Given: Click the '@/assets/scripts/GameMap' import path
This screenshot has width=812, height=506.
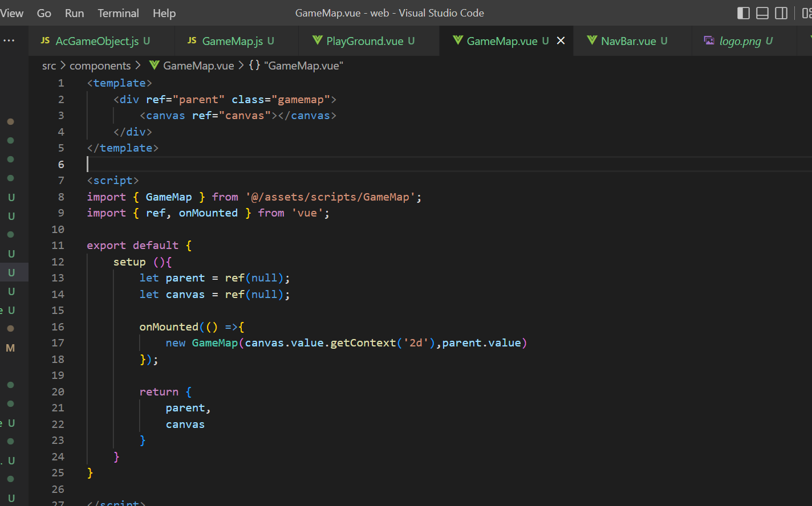Looking at the screenshot, I should point(331,197).
